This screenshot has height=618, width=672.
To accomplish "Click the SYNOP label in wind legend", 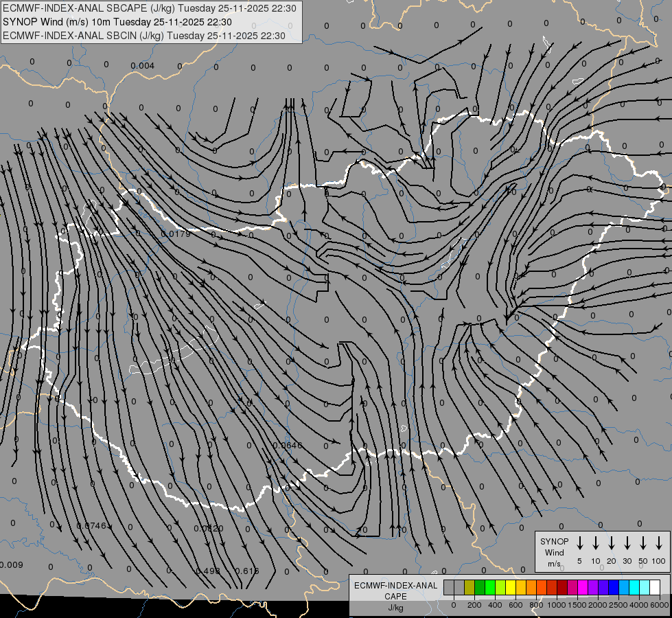I will (554, 541).
